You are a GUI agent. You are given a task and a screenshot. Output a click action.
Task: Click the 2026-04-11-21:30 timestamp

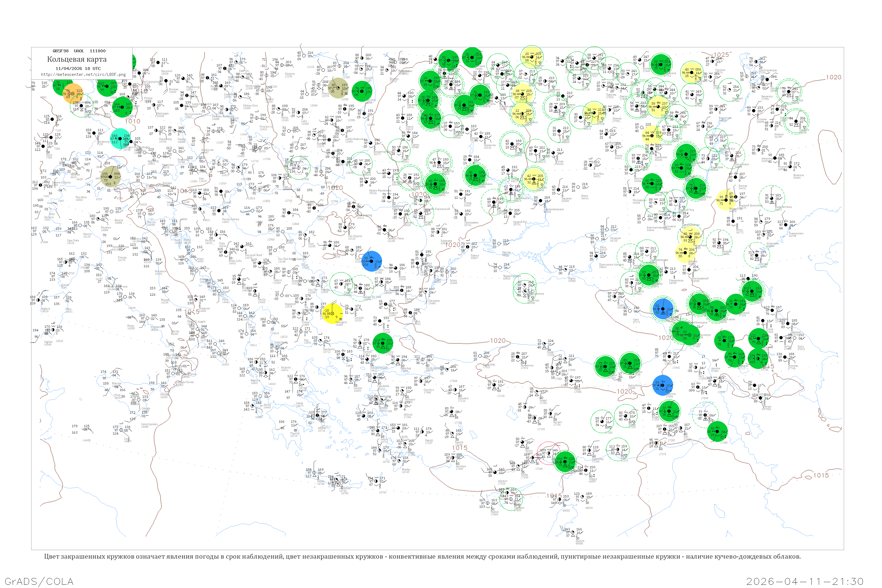point(805,581)
